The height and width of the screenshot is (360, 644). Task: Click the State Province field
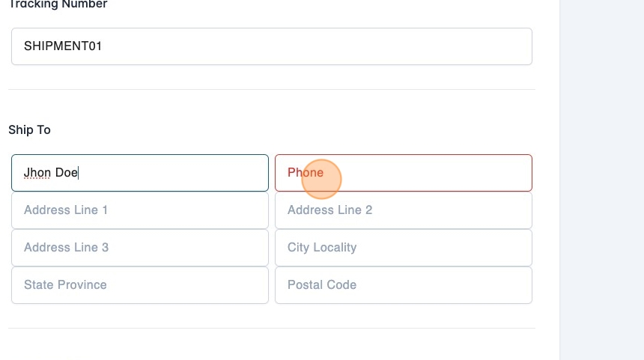click(140, 285)
